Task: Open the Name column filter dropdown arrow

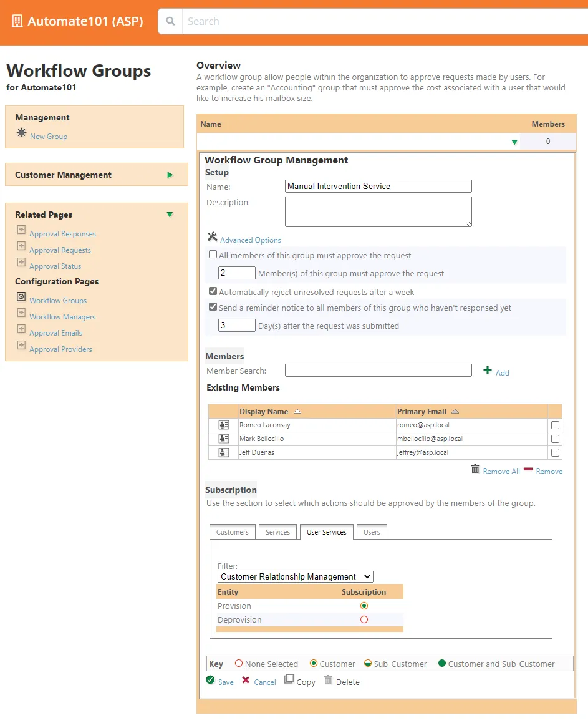Action: 514,142
